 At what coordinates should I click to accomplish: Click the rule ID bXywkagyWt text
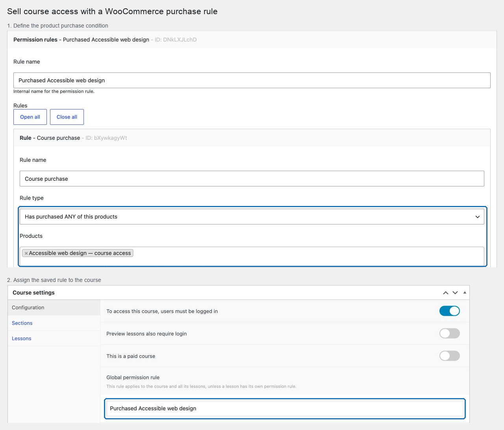[106, 138]
